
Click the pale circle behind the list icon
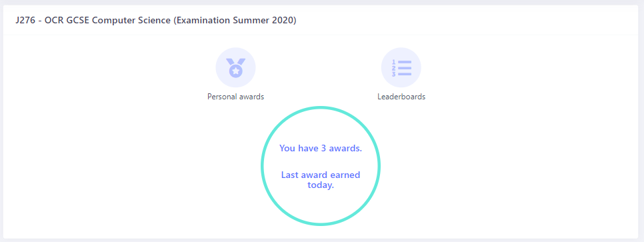pyautogui.click(x=401, y=67)
